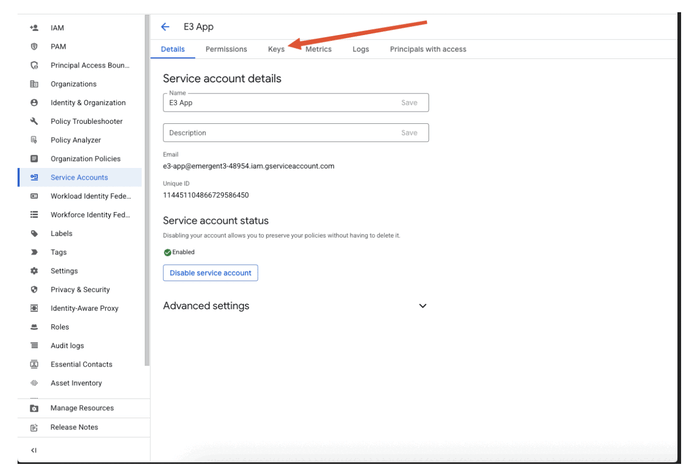Open the Keys tab
Viewport: 688px width, 474px height.
[x=276, y=49]
